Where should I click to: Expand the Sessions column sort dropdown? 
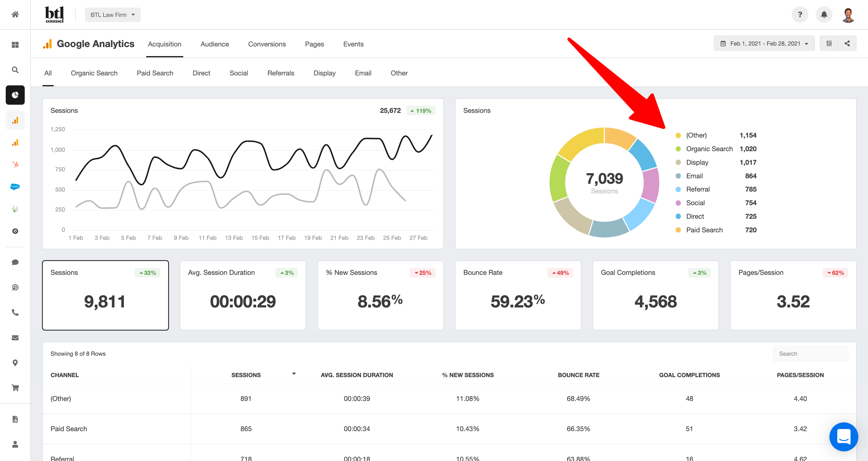[x=293, y=373]
